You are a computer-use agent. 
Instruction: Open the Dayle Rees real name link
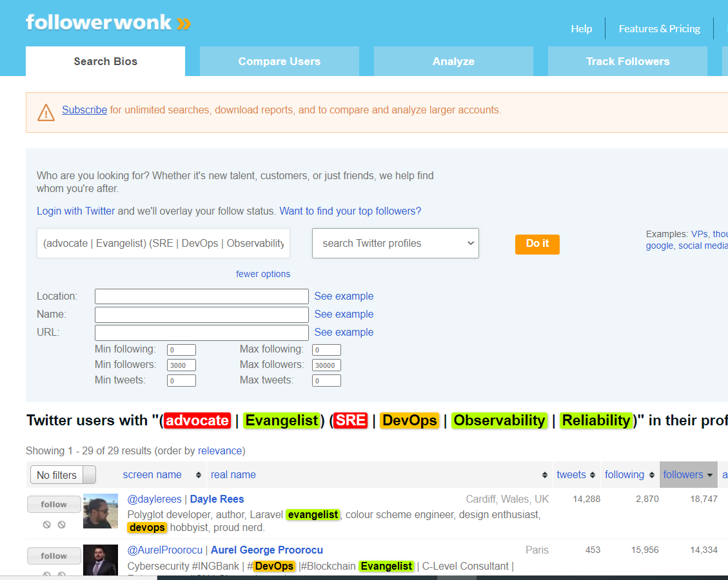click(217, 499)
